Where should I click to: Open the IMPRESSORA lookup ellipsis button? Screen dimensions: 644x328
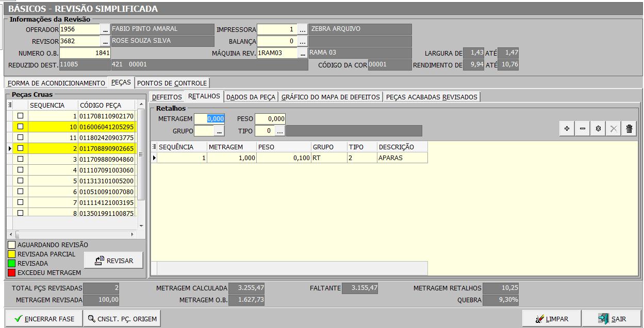tap(303, 29)
